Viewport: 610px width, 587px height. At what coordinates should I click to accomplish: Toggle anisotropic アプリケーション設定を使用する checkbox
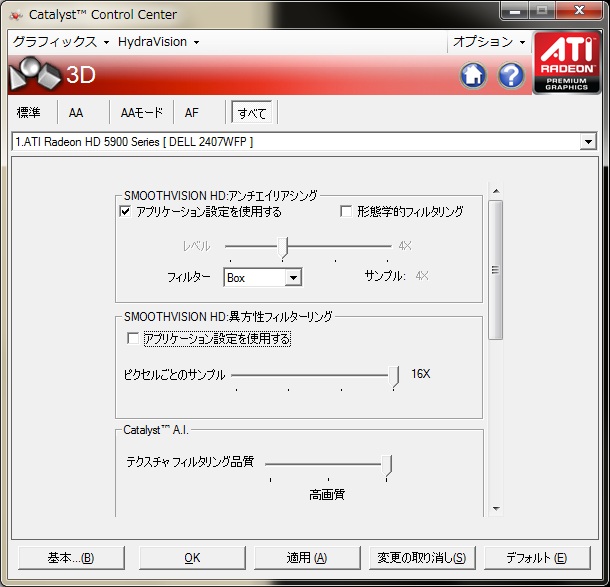pos(133,338)
